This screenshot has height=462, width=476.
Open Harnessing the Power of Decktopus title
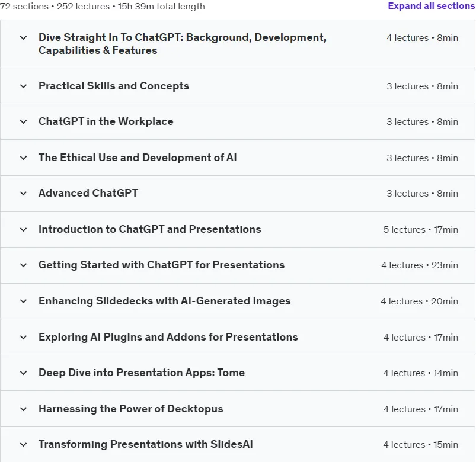click(x=131, y=409)
